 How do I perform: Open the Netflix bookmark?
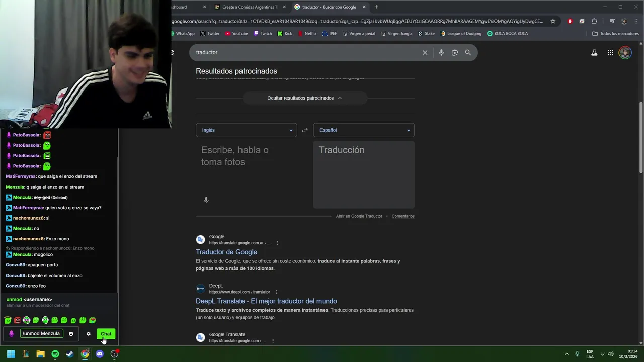click(x=307, y=34)
